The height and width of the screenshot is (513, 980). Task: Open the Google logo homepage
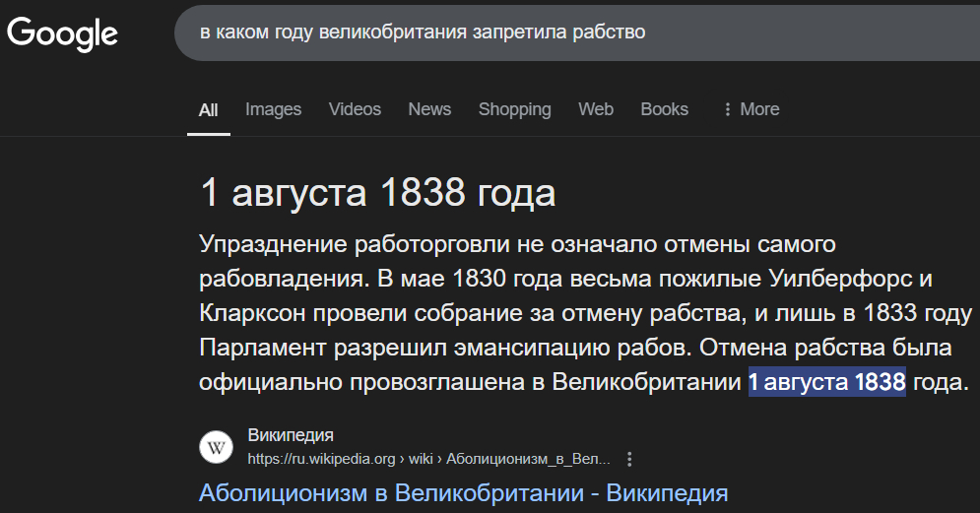(x=62, y=33)
